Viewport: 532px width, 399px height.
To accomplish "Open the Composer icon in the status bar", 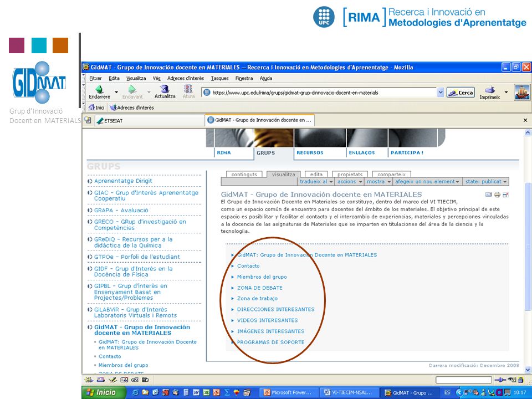I will tap(112, 380).
